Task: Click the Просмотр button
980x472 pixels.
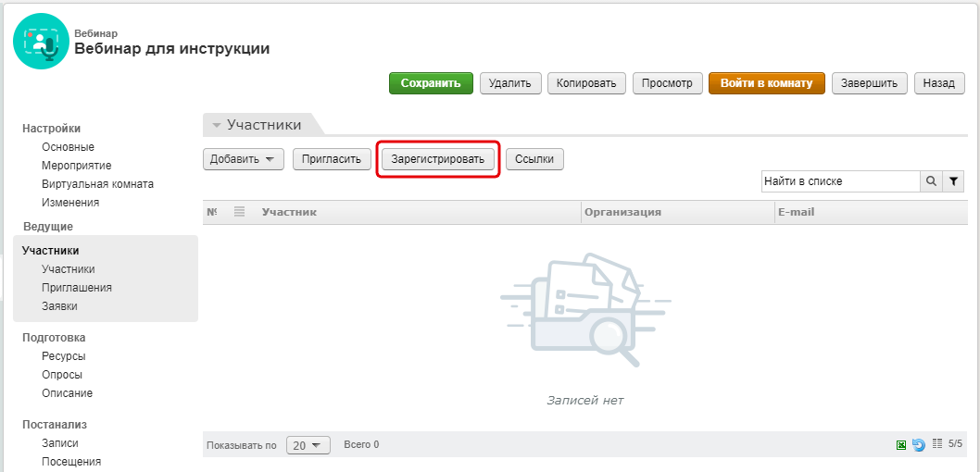Action: (667, 83)
